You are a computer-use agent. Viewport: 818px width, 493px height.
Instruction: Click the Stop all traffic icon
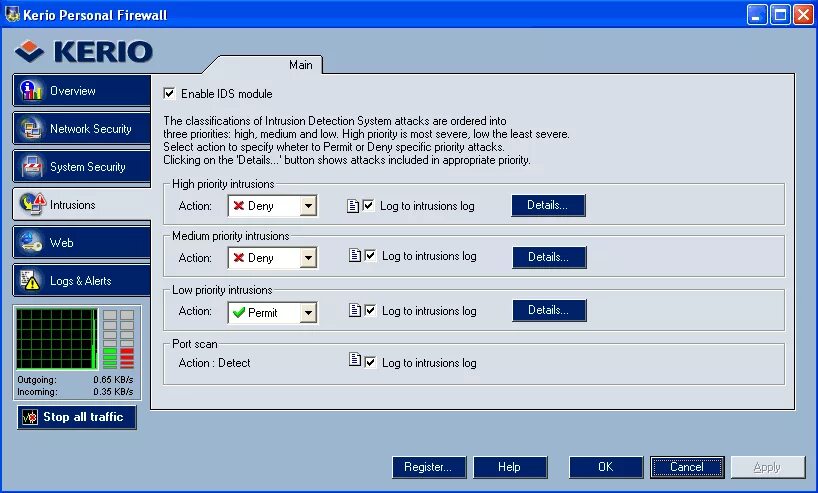pos(30,417)
